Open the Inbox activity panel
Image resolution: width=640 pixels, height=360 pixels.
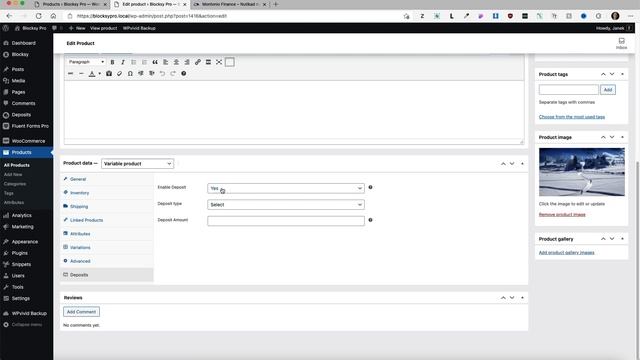point(621,43)
